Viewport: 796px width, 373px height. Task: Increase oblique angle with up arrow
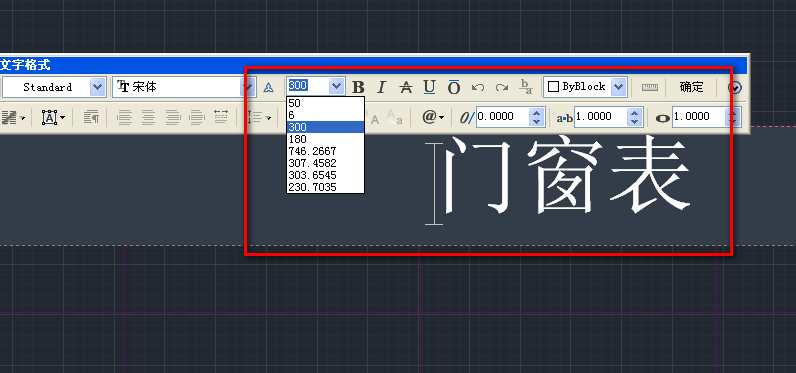pyautogui.click(x=537, y=113)
